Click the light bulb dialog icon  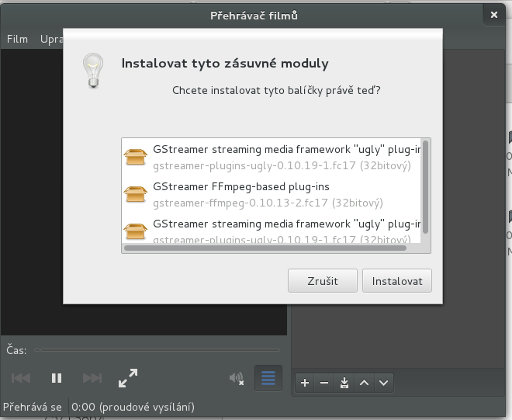pyautogui.click(x=93, y=71)
